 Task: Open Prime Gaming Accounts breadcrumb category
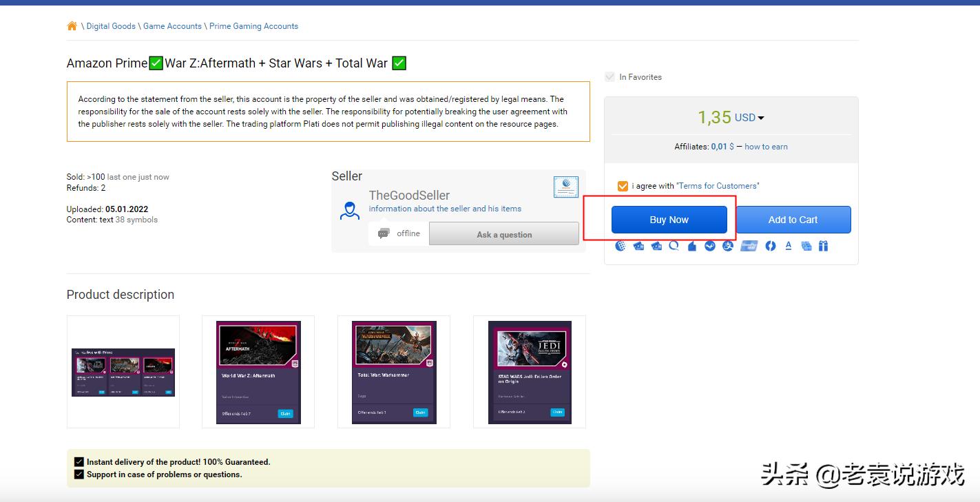click(x=253, y=26)
